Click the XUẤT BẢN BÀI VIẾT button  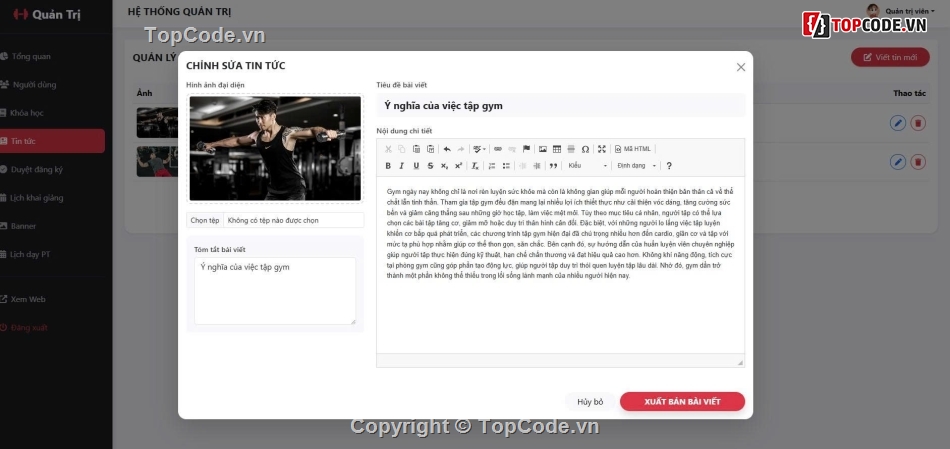point(682,401)
